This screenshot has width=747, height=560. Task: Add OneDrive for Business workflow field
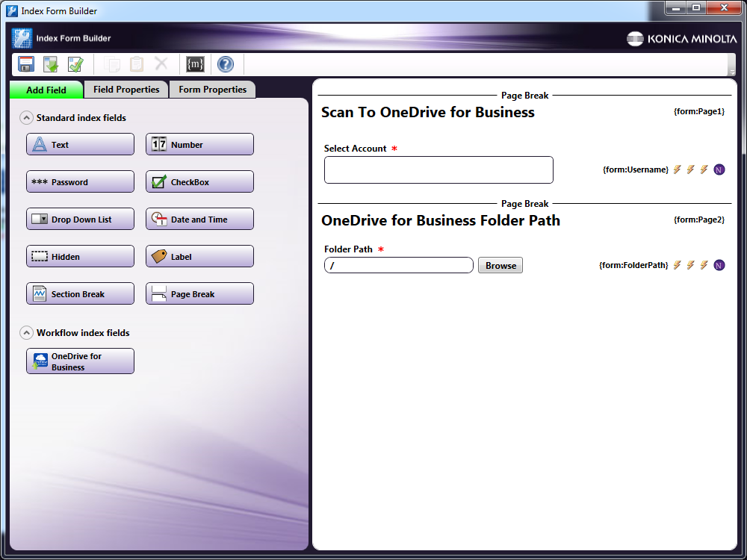[80, 361]
